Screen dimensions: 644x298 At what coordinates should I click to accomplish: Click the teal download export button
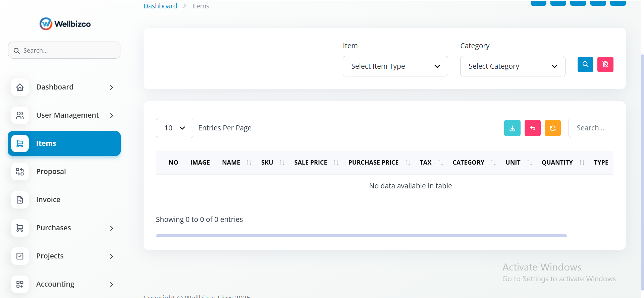pos(512,128)
